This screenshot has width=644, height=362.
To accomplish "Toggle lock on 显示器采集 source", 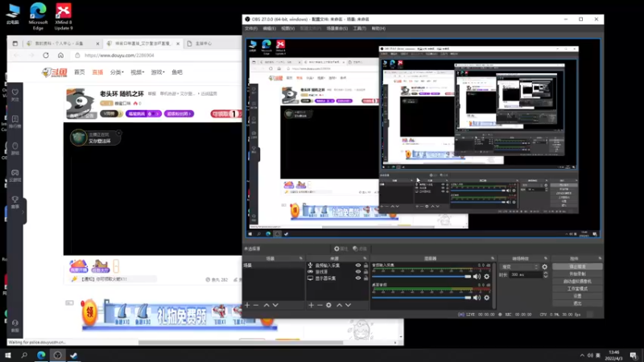I will tap(365, 278).
